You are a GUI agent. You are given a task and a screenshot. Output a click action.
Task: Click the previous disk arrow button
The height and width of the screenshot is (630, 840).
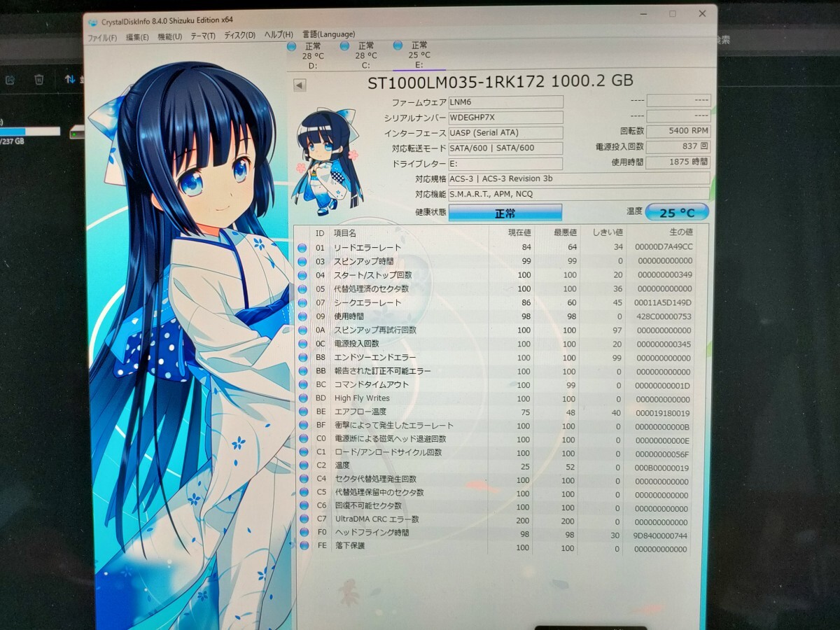[x=300, y=85]
